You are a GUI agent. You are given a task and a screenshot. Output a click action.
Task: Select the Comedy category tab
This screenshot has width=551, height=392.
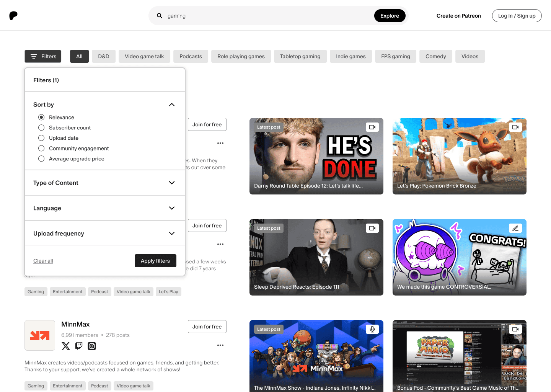436,56
